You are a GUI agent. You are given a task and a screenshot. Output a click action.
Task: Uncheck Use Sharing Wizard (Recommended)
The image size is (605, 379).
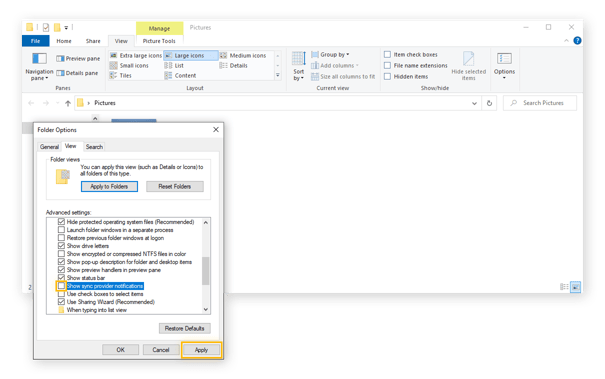(61, 302)
